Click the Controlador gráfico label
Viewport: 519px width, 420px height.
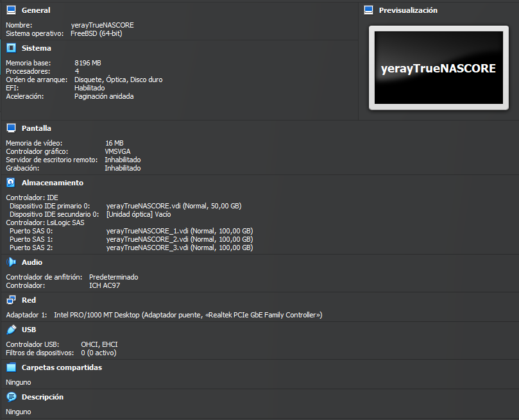coord(37,151)
